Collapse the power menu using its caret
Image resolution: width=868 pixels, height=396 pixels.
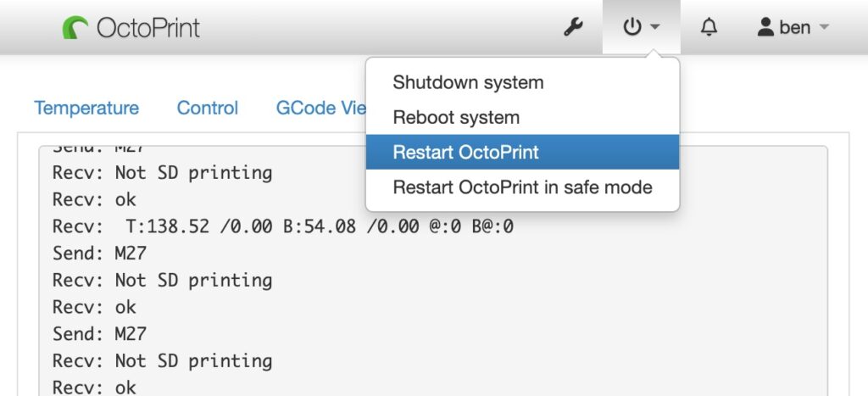coord(655,28)
